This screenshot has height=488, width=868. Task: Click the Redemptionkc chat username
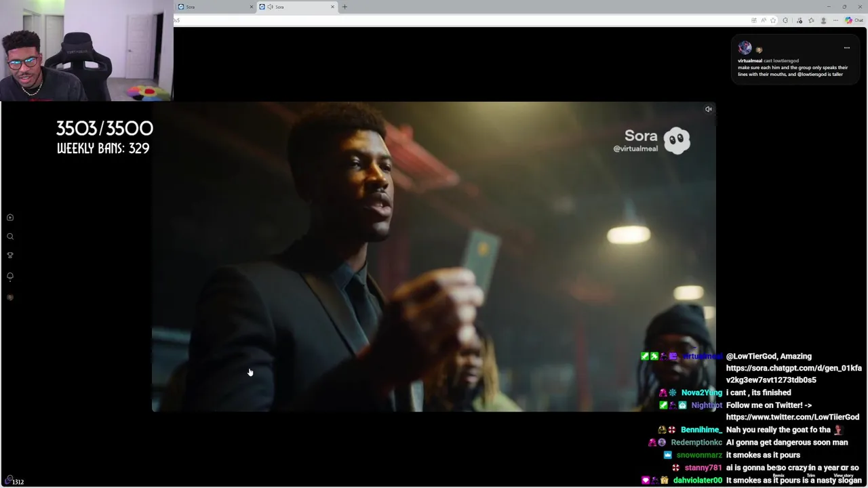[x=696, y=443]
